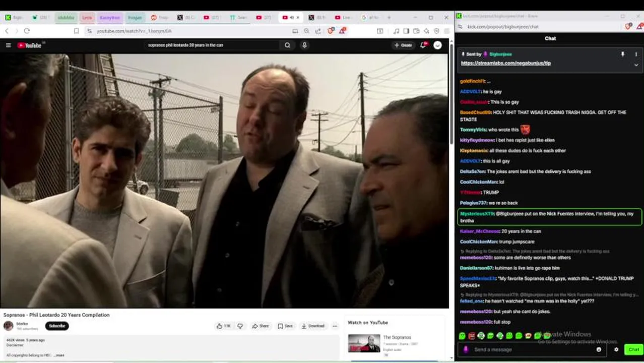Reload the YouTube page
This screenshot has height=363, width=644.
[27, 31]
